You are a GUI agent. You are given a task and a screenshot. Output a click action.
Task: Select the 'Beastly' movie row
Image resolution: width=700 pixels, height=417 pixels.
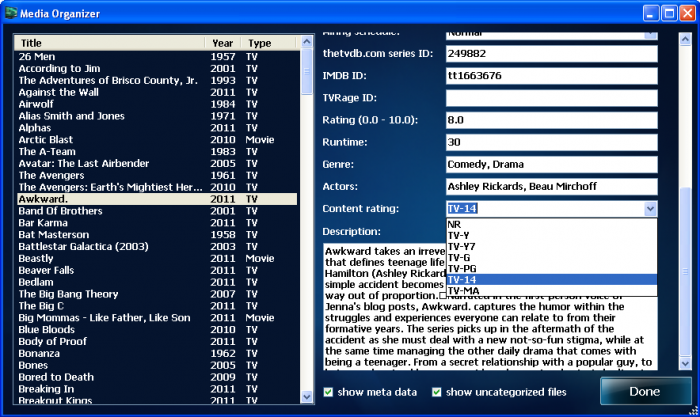click(157, 259)
